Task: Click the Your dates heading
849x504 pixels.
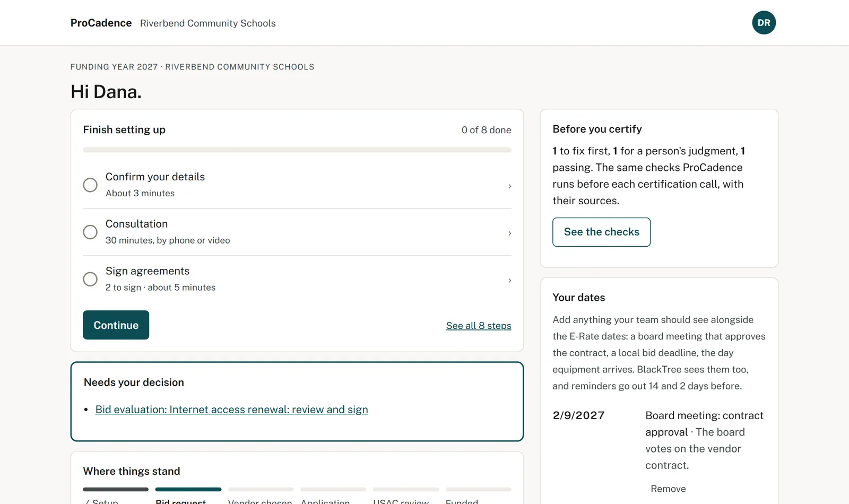Action: pos(579,298)
